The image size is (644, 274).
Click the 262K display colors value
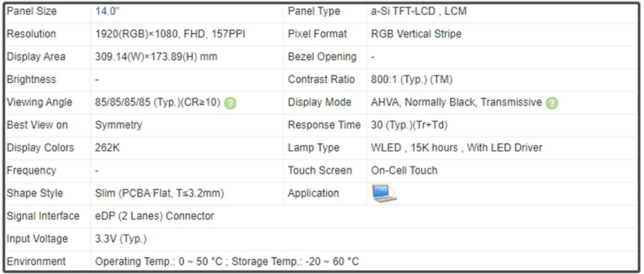108,148
